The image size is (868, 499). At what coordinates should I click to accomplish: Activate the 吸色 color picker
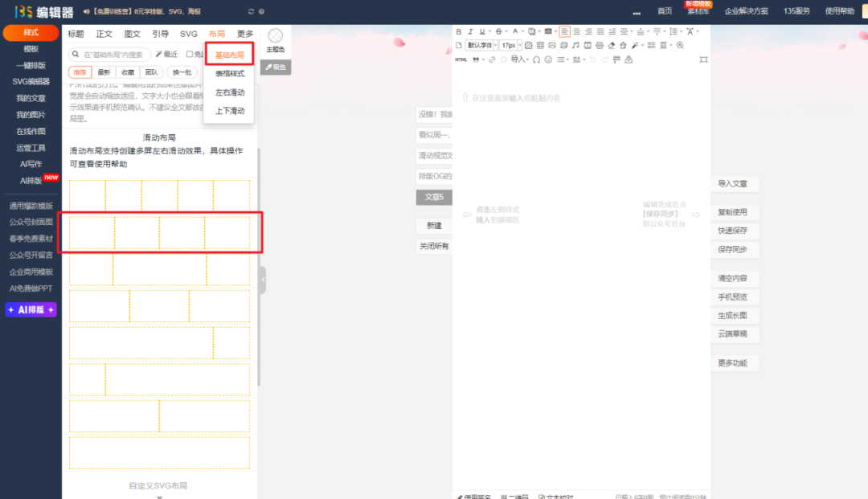pos(275,67)
